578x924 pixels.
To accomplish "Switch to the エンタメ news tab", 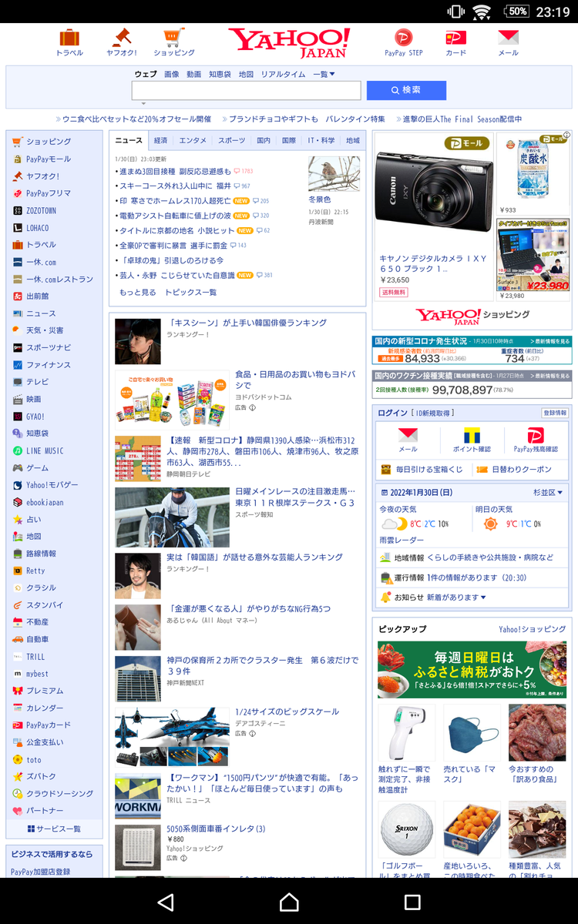I will click(x=193, y=140).
